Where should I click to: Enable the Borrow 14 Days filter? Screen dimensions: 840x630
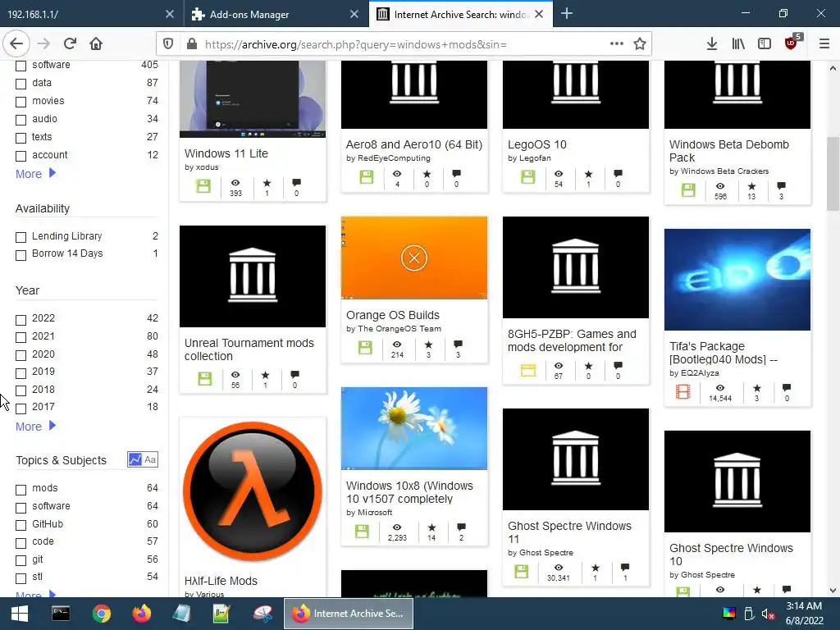click(21, 255)
